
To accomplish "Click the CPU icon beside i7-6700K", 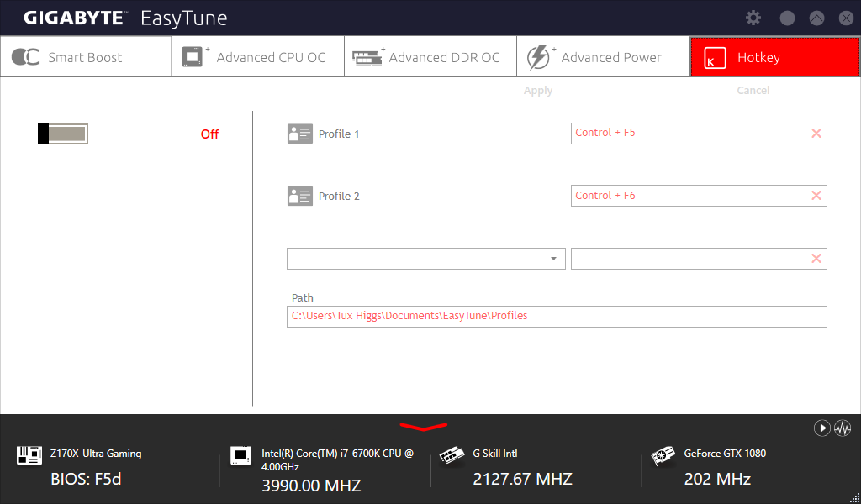I will tap(240, 456).
